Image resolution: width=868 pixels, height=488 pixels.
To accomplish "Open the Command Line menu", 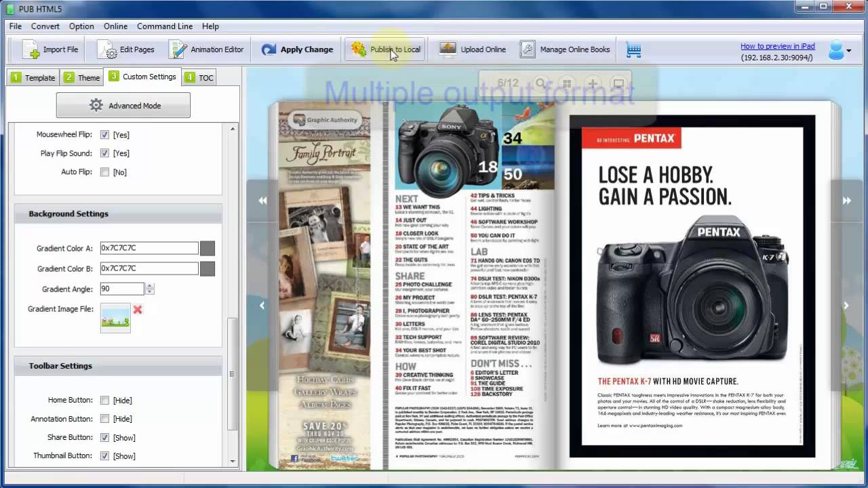I will pyautogui.click(x=165, y=26).
